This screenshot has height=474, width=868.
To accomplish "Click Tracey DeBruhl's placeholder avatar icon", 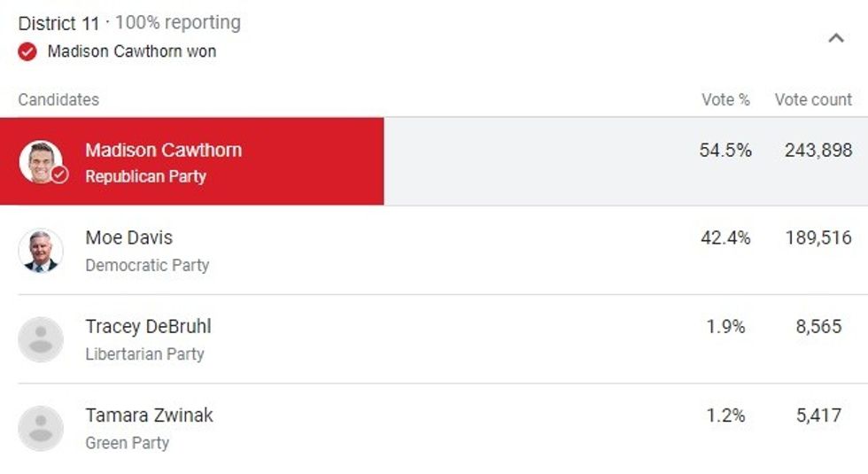I will pyautogui.click(x=41, y=339).
